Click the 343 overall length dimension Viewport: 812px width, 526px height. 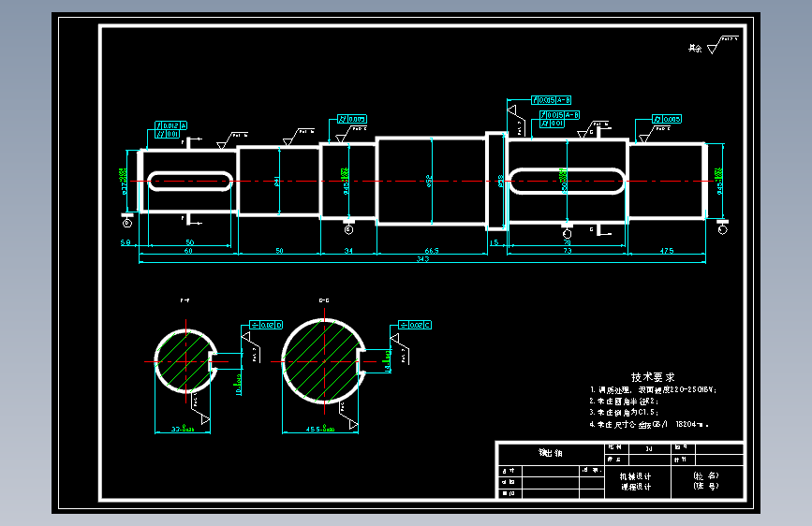[x=422, y=259]
